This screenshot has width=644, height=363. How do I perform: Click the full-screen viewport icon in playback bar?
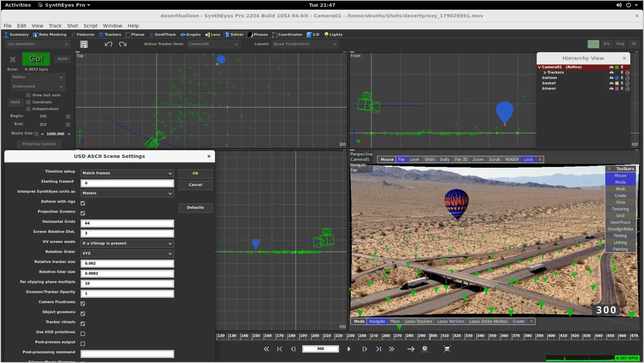coord(447,349)
